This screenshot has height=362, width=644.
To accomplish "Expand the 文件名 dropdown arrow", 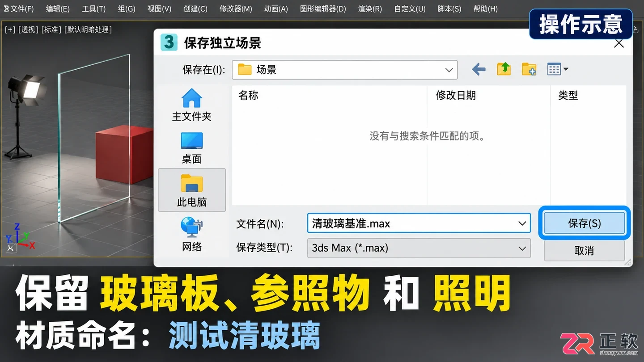I will click(x=522, y=223).
